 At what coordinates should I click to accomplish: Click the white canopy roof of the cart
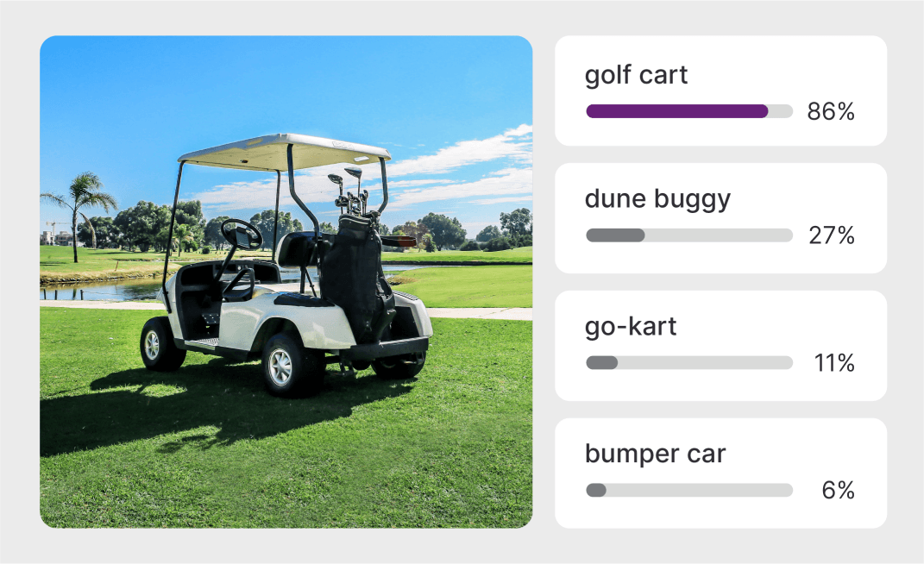(283, 151)
